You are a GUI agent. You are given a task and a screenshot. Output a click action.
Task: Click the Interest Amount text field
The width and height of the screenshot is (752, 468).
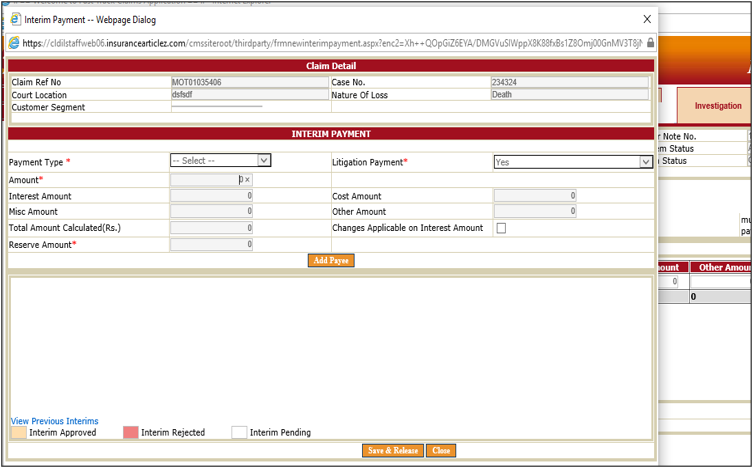tap(211, 196)
